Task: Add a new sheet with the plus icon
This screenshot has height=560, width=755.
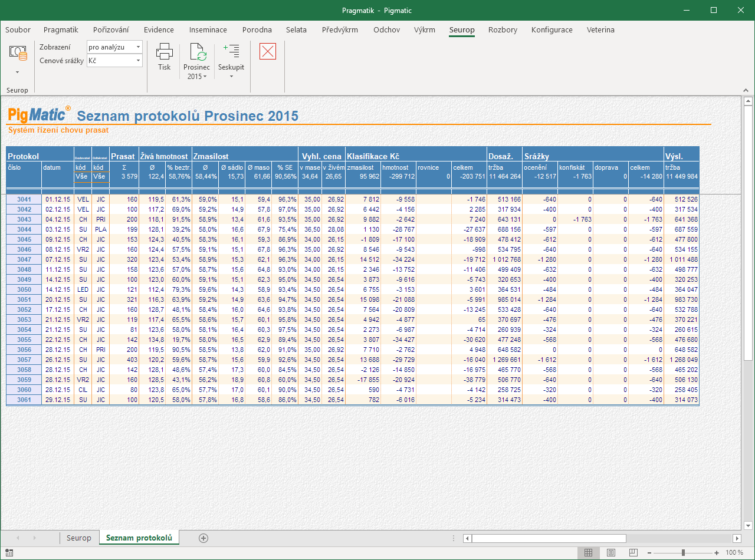Action: pyautogui.click(x=203, y=538)
